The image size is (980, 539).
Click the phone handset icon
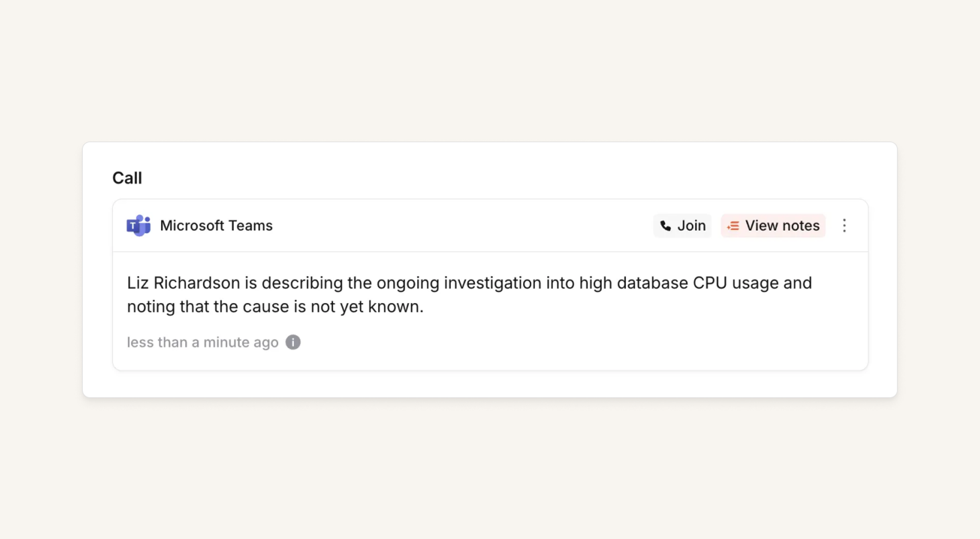click(x=665, y=226)
